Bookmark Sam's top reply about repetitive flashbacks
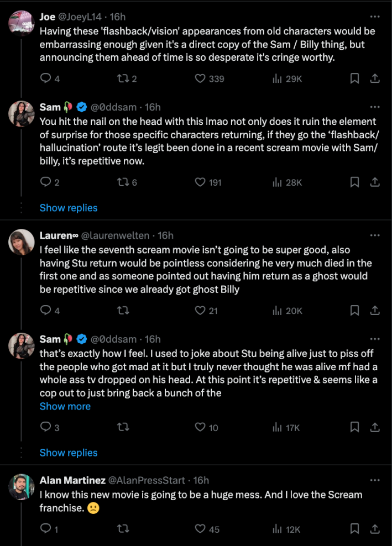The height and width of the screenshot is (546, 392). click(x=354, y=181)
